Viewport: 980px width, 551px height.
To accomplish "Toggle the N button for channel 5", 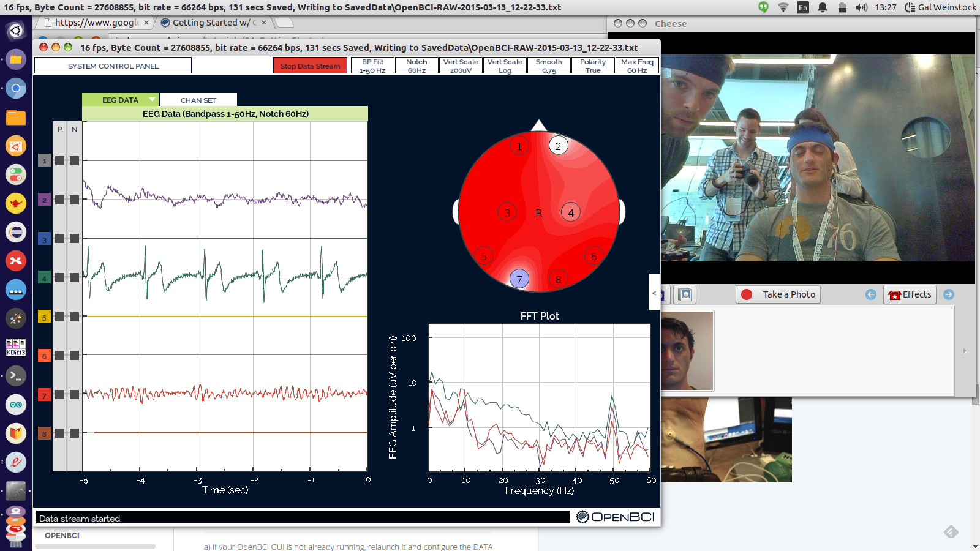I will pyautogui.click(x=73, y=317).
